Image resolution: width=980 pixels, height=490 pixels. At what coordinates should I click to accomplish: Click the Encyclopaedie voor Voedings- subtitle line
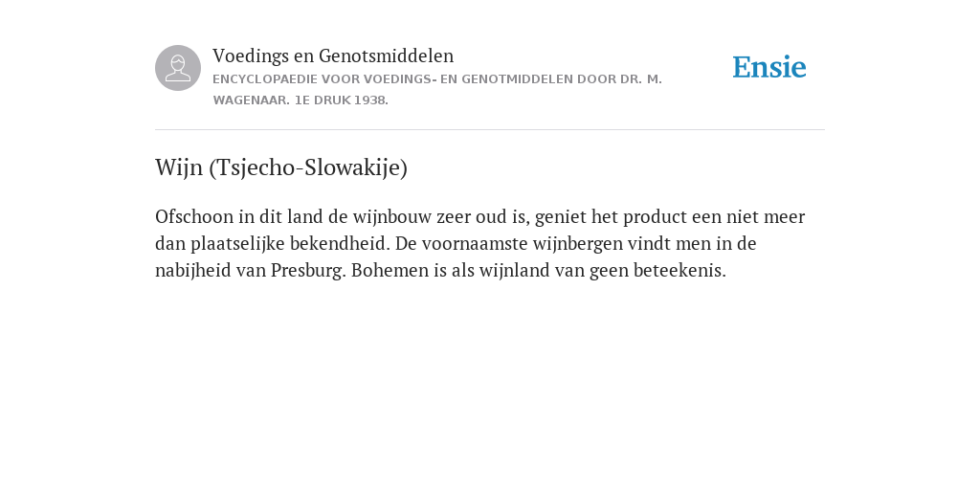[436, 79]
